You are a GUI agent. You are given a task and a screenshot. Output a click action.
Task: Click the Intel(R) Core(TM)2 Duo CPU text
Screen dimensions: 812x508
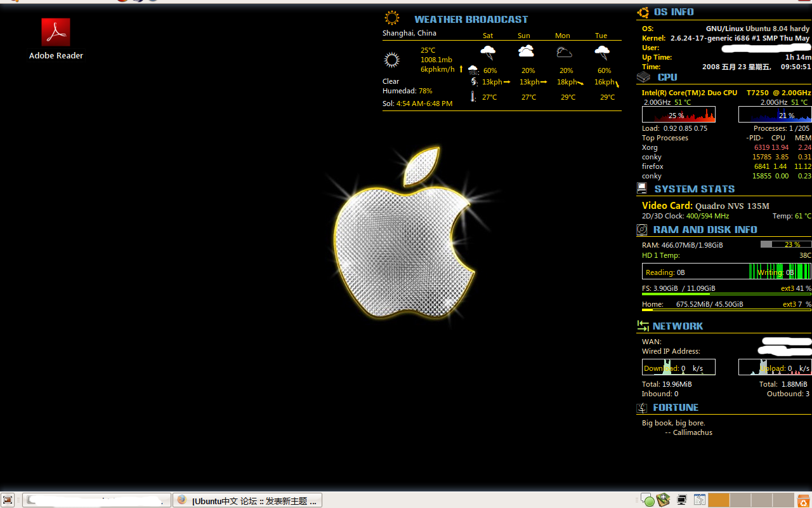click(x=690, y=93)
